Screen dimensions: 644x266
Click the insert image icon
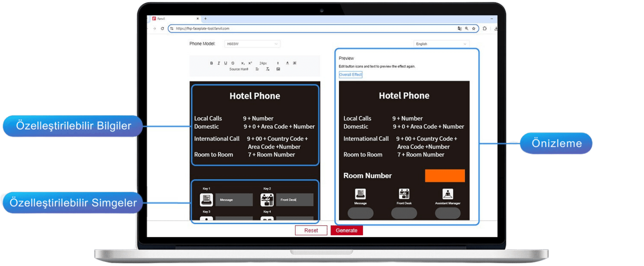[278, 69]
